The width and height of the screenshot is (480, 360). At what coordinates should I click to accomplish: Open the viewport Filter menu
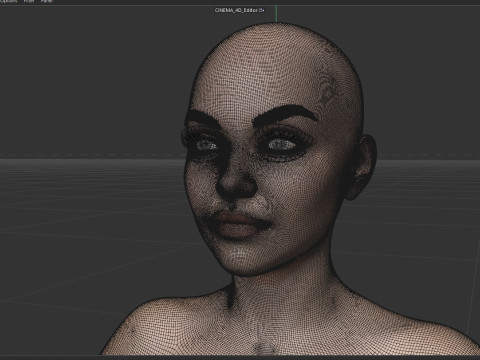pos(29,1)
